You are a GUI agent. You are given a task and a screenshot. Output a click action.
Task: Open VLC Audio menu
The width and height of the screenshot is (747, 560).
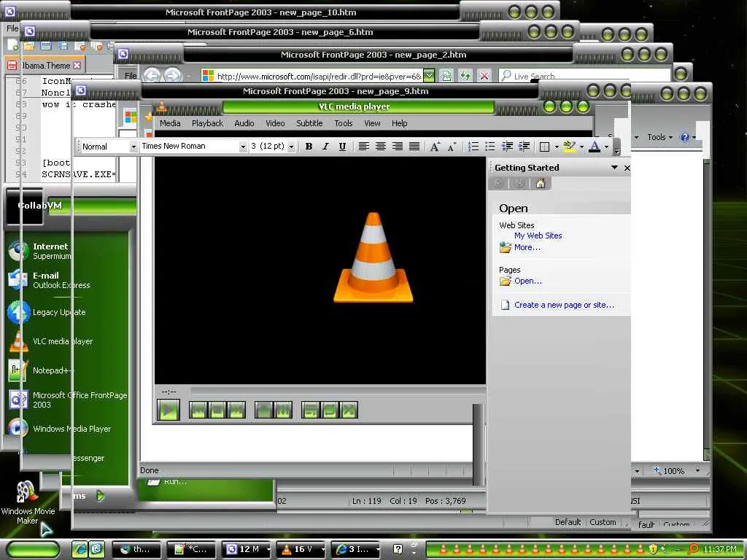[244, 123]
